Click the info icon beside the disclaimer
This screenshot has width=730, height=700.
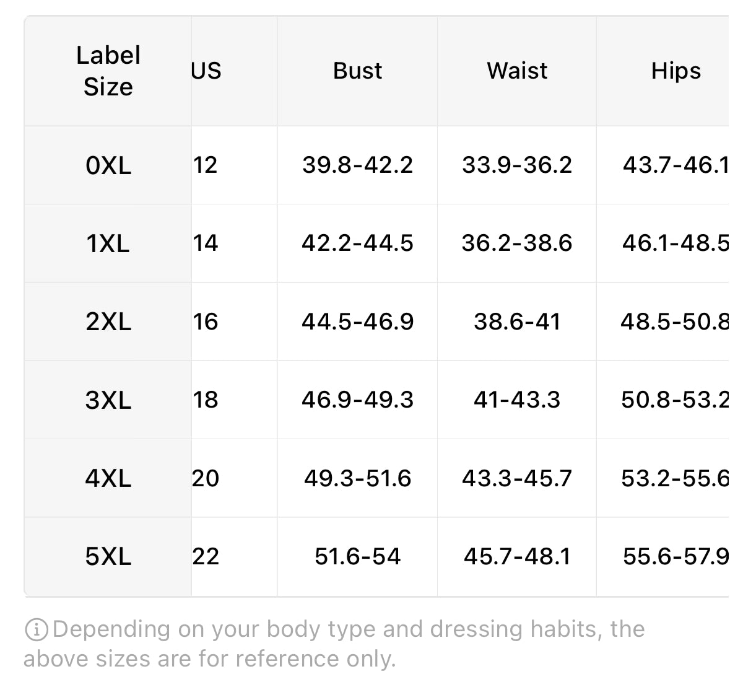point(37,629)
